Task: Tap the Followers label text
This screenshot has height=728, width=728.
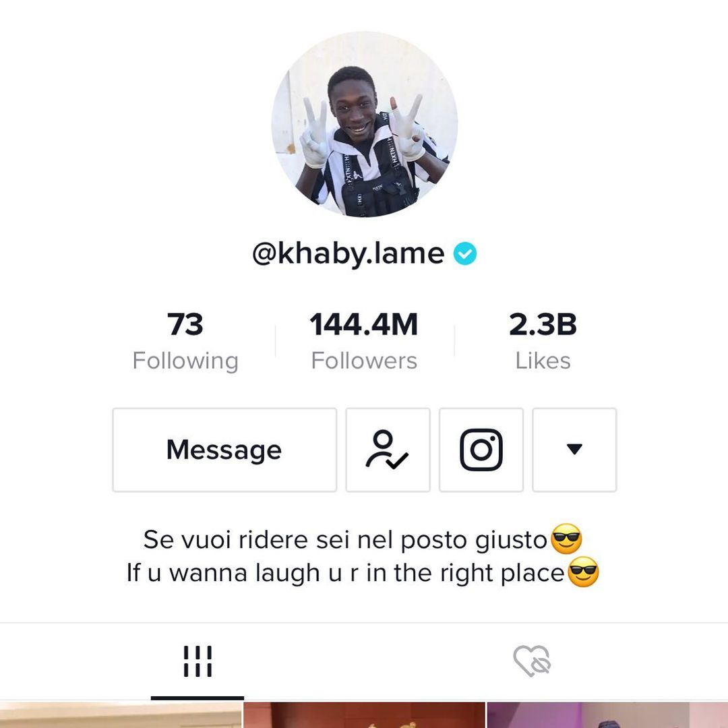Action: pos(364,361)
